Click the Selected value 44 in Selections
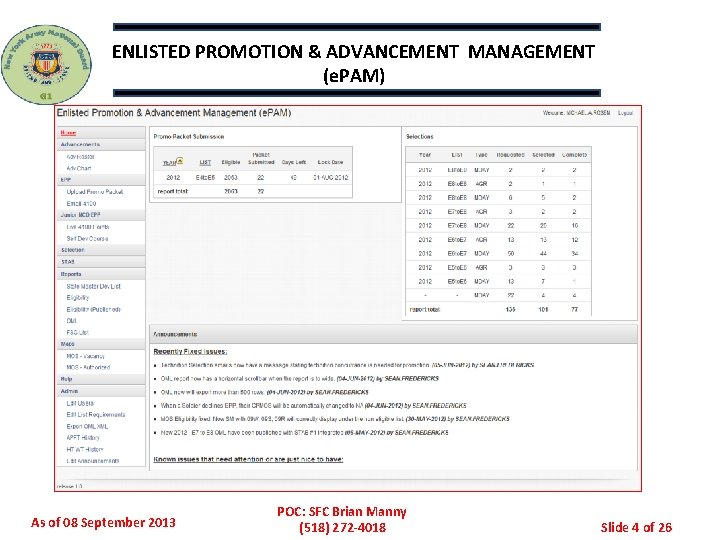This screenshot has width=720, height=540. (543, 253)
